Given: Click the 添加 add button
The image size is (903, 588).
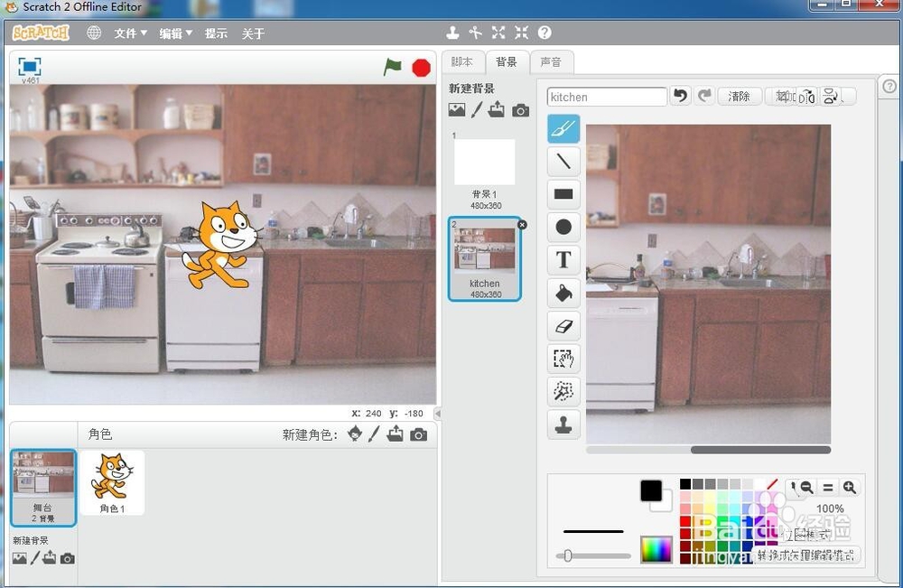Looking at the screenshot, I should tap(782, 96).
